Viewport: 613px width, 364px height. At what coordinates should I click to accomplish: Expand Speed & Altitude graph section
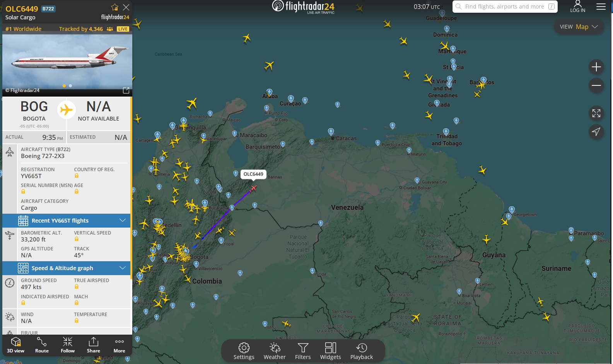coord(67,268)
